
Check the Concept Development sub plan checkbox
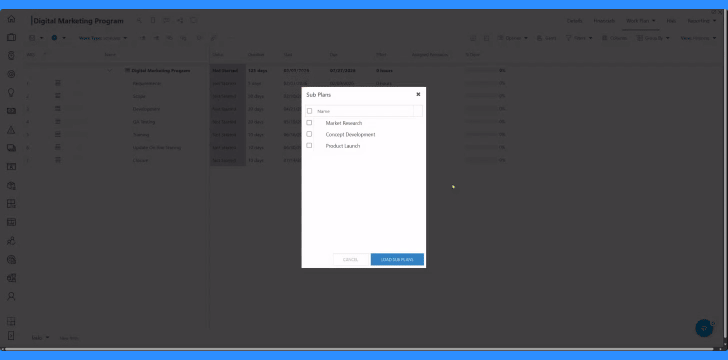309,134
